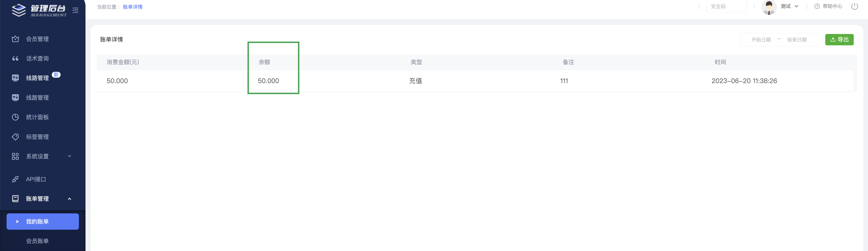
Task: Click the 结束日期 date field
Action: point(797,40)
